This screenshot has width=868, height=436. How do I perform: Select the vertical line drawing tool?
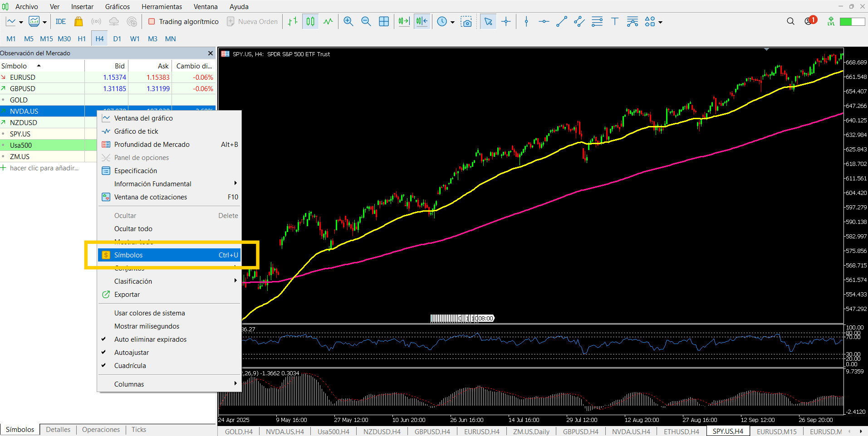526,22
